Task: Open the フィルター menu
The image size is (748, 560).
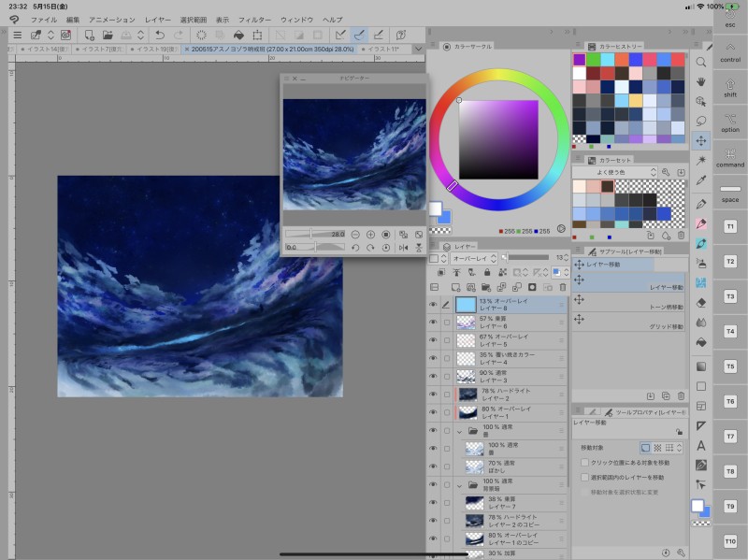Action: tap(254, 19)
